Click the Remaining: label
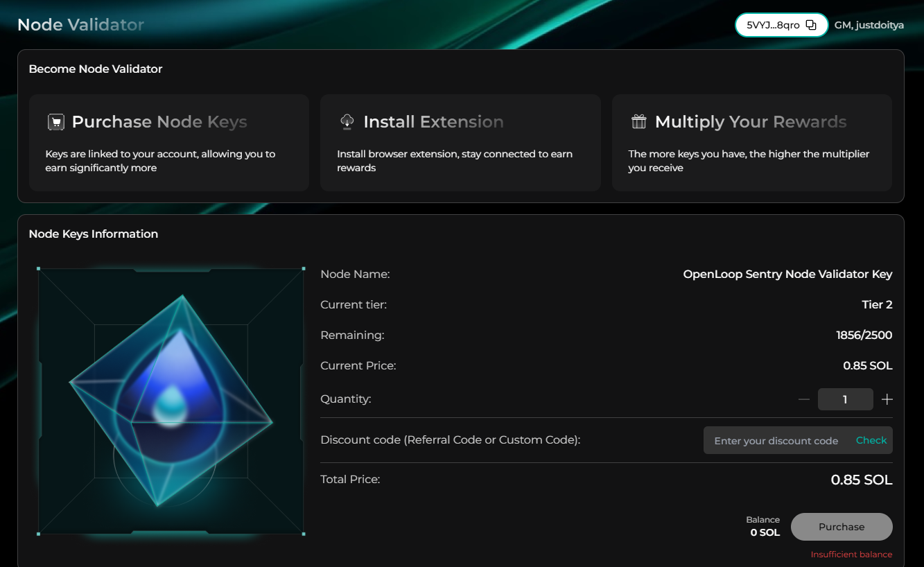924x567 pixels. point(352,335)
